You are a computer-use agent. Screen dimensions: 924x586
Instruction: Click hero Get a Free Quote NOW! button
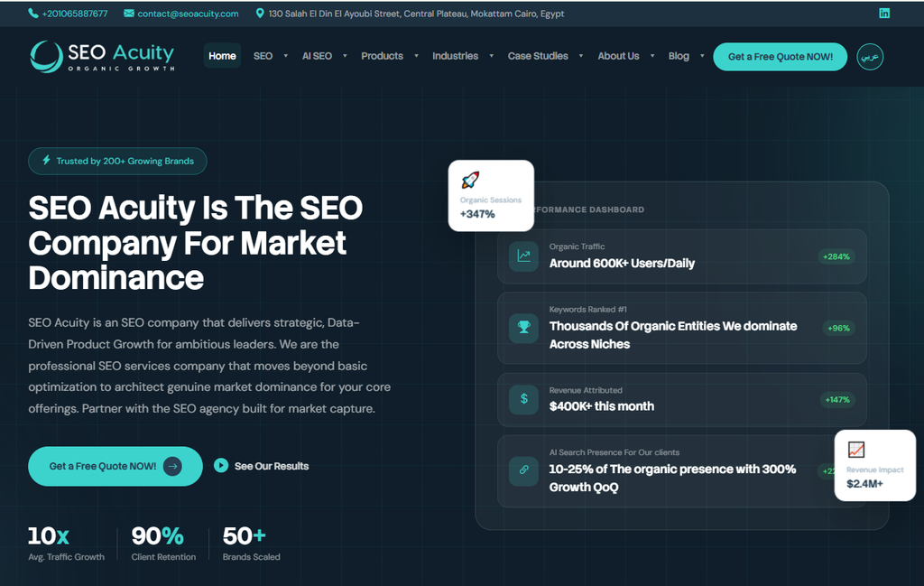(x=115, y=466)
